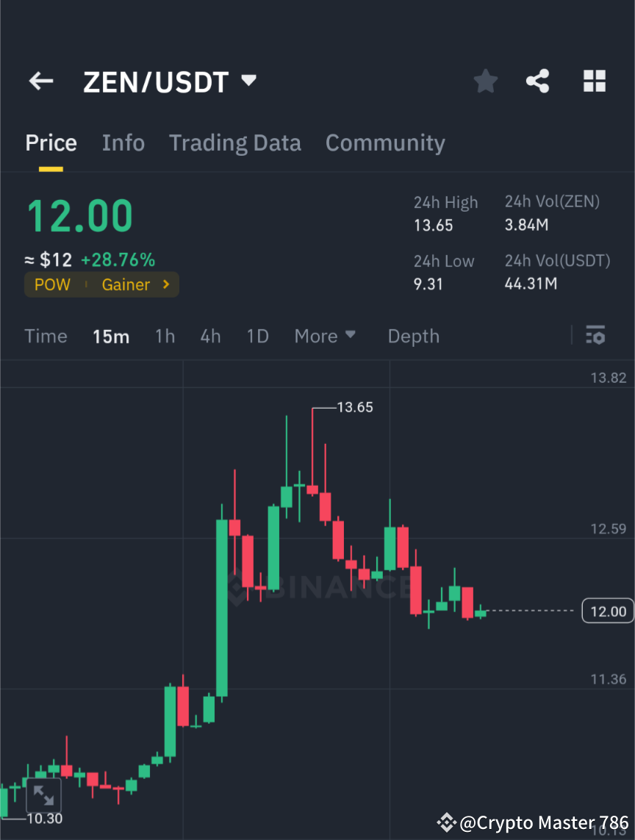
Task: Select the Time axis option
Action: pyautogui.click(x=46, y=336)
